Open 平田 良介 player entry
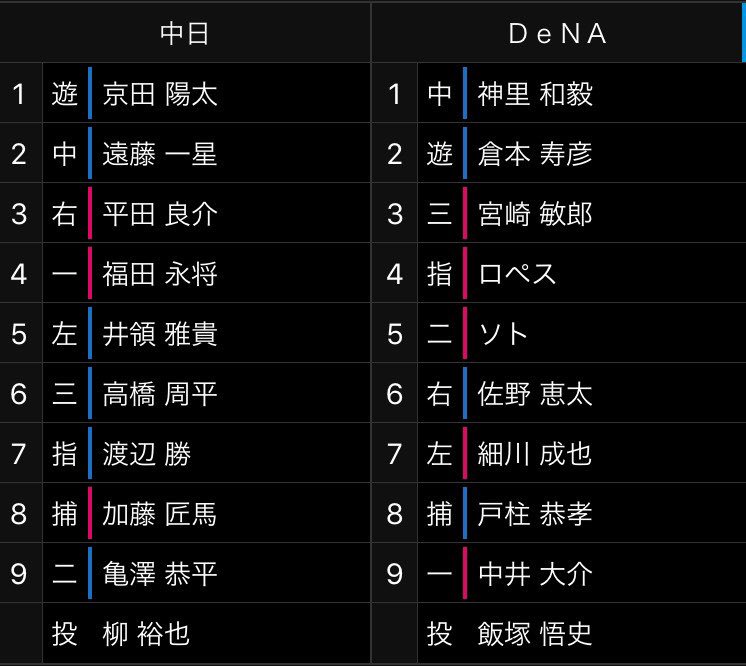Screen dimensions: 746x666 (160, 214)
